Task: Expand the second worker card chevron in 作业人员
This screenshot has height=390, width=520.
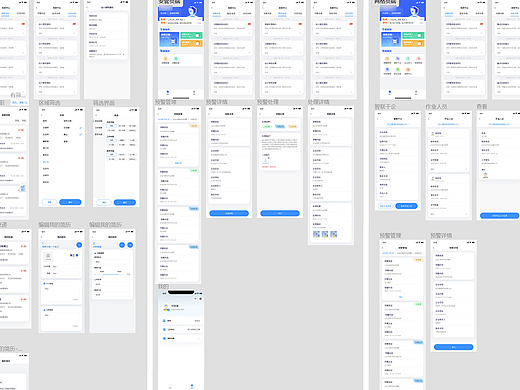Action: [x=466, y=214]
